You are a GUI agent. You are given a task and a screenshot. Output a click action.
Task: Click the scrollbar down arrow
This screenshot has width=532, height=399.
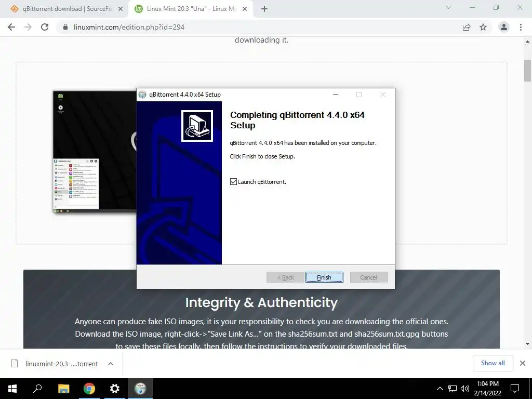527,344
